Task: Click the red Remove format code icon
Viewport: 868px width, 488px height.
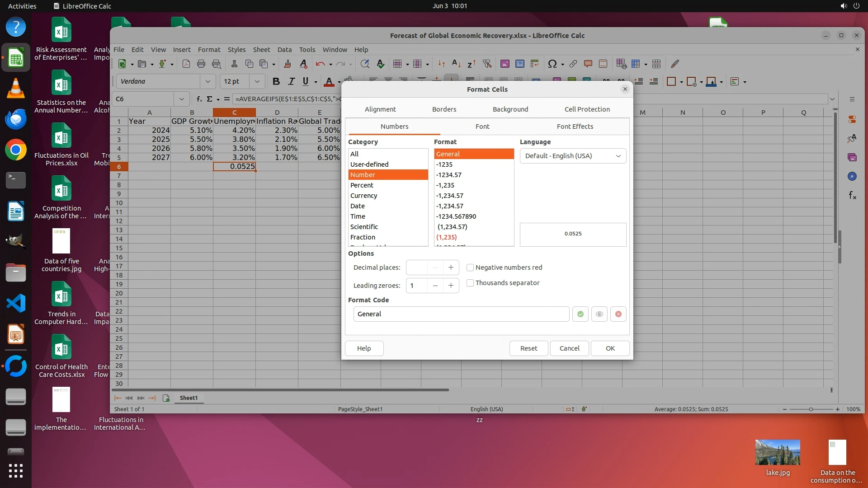Action: point(618,314)
